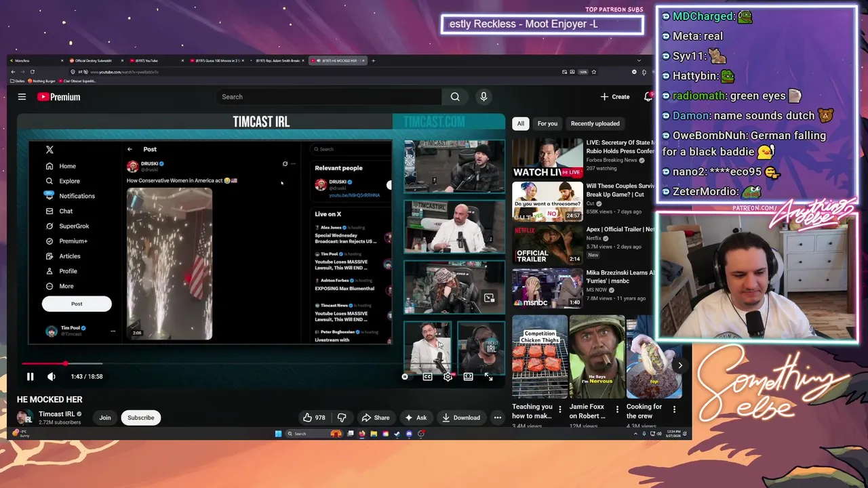Open the Dailies bookmarks folder
Image resolution: width=868 pixels, height=488 pixels.
click(18, 81)
